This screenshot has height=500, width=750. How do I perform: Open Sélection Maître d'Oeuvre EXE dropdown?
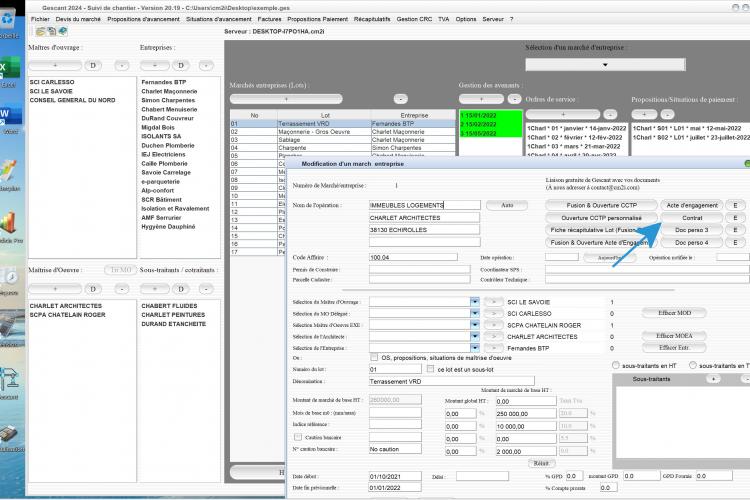click(x=474, y=324)
